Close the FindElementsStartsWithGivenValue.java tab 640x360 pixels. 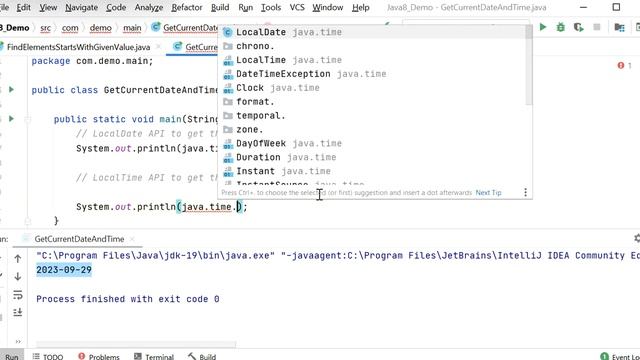tap(158, 47)
